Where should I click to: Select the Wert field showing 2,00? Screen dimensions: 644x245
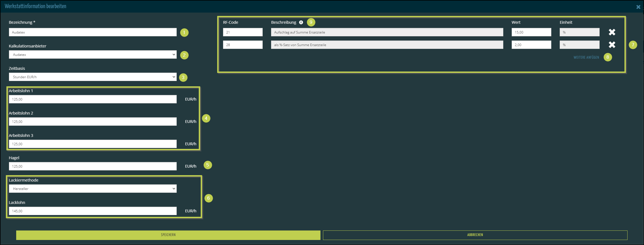click(531, 45)
